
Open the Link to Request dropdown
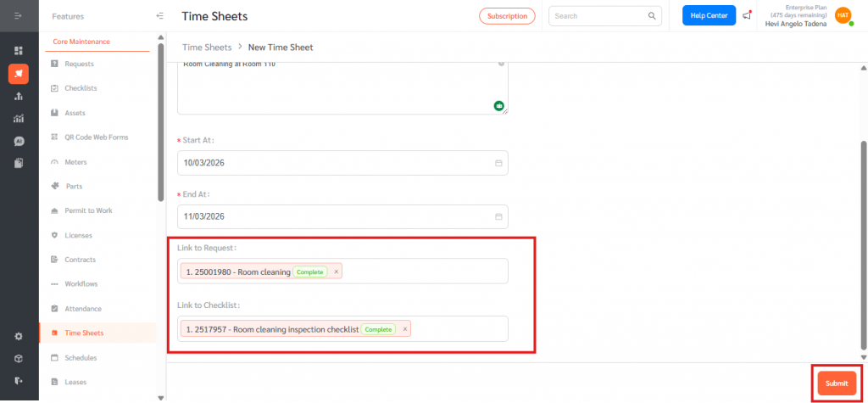[x=424, y=271]
